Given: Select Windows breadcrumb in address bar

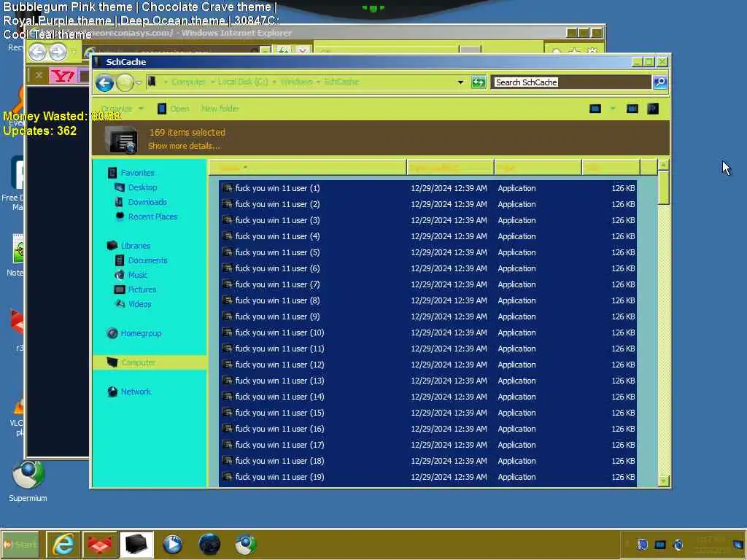Looking at the screenshot, I should pyautogui.click(x=296, y=82).
